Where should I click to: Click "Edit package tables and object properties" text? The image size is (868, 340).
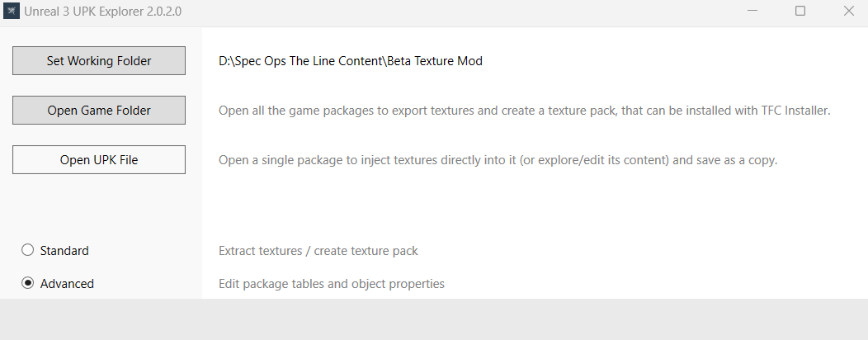click(332, 284)
